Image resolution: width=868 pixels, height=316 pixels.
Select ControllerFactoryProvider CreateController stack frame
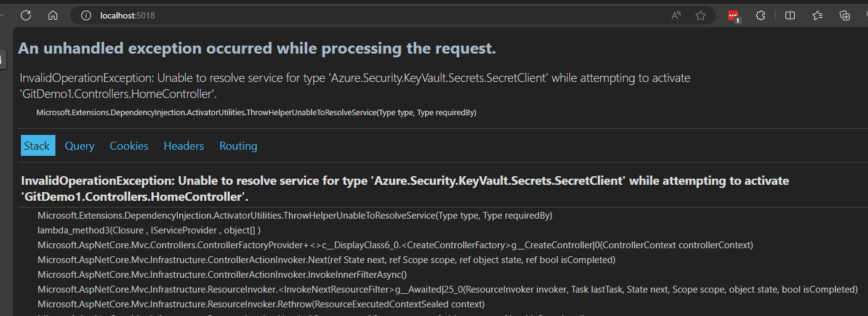(395, 245)
